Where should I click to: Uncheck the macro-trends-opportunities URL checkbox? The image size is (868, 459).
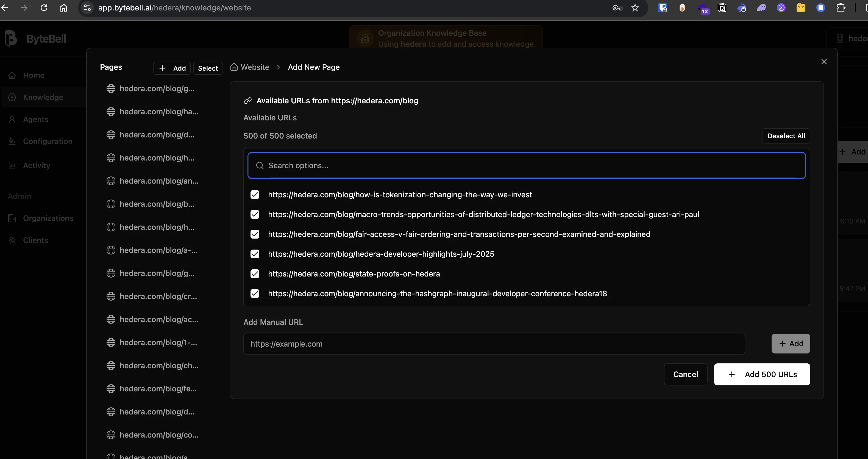coord(255,214)
